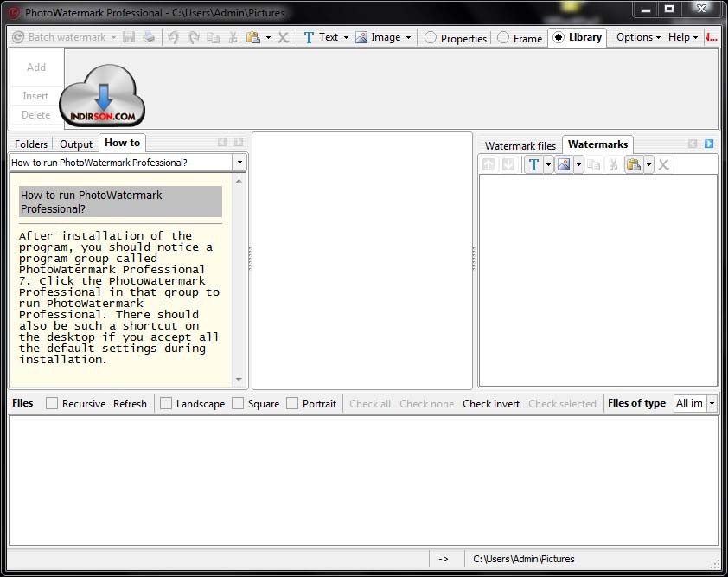
Task: Click the Undo arrow icon
Action: 173,37
